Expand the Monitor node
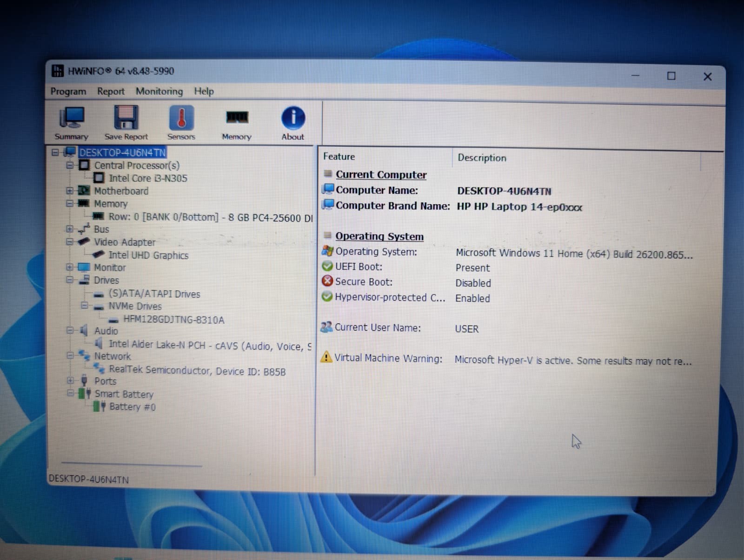 pos(70,267)
